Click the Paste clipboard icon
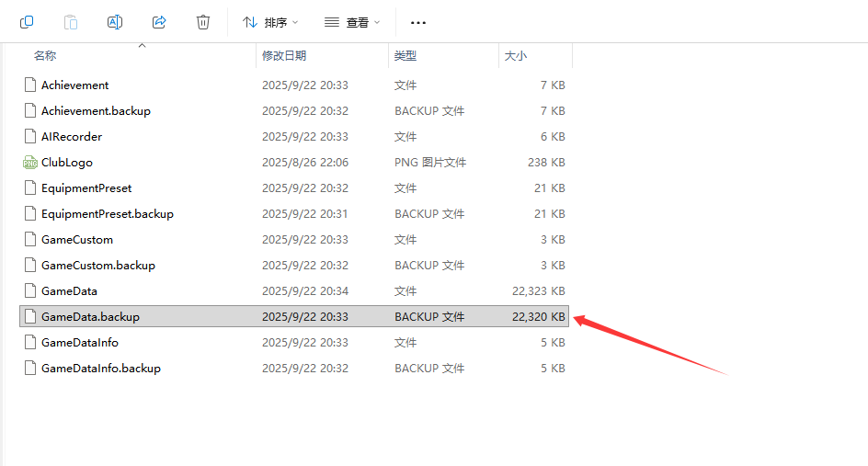868x466 pixels. click(71, 22)
